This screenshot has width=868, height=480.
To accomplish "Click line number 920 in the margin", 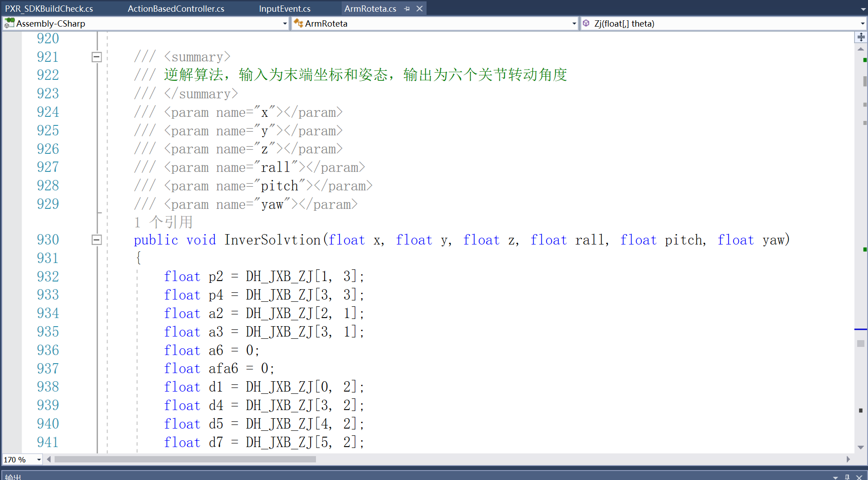I will [48, 38].
